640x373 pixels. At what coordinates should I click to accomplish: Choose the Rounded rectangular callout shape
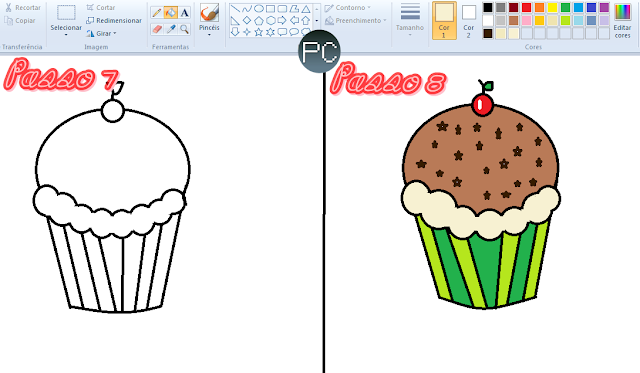pyautogui.click(x=282, y=32)
